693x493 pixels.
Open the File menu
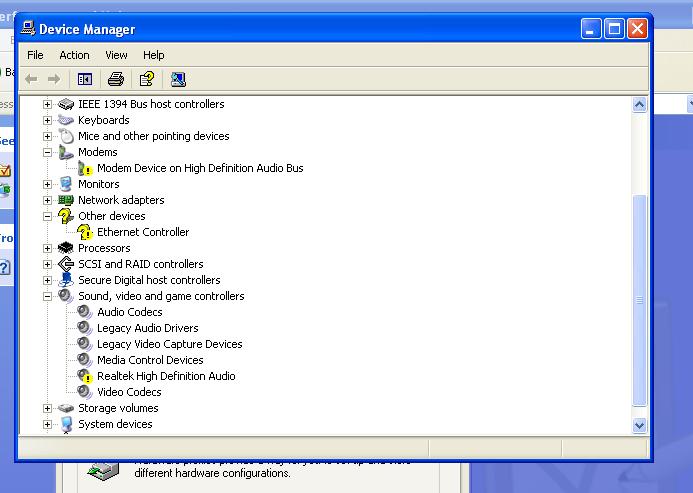tap(35, 55)
